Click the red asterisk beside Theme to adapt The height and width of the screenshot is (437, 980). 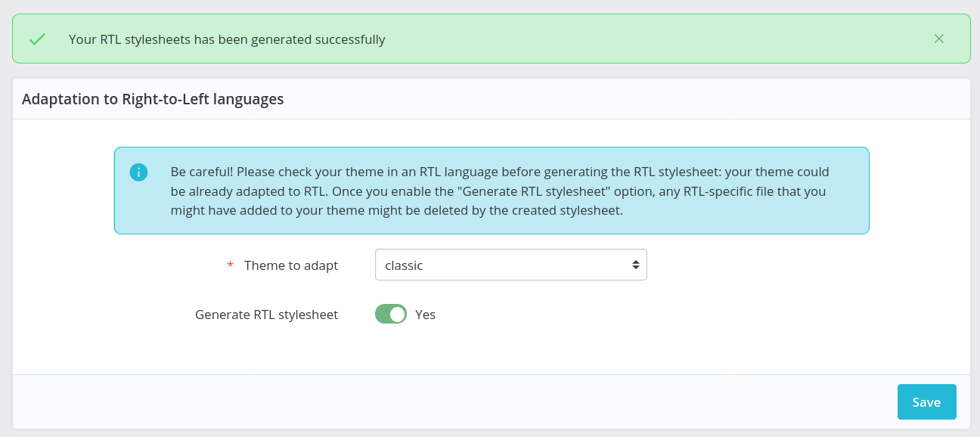(230, 265)
